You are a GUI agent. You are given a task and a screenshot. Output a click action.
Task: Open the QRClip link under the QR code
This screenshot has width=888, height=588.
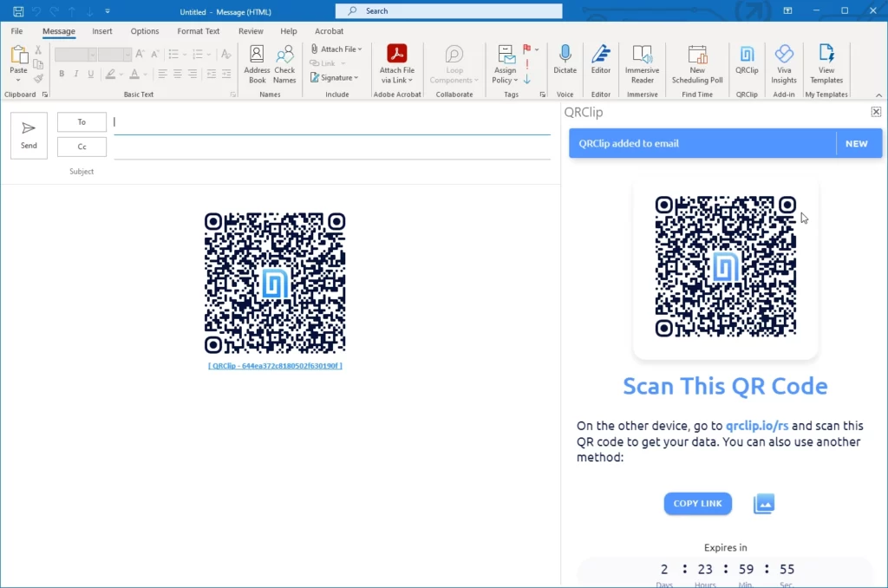pos(275,366)
